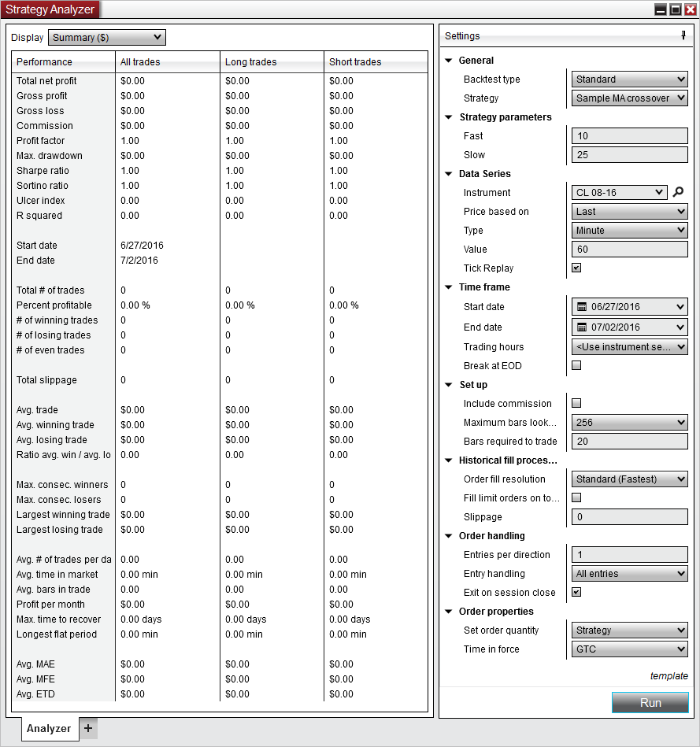Enable Include commission checkbox

[x=576, y=403]
